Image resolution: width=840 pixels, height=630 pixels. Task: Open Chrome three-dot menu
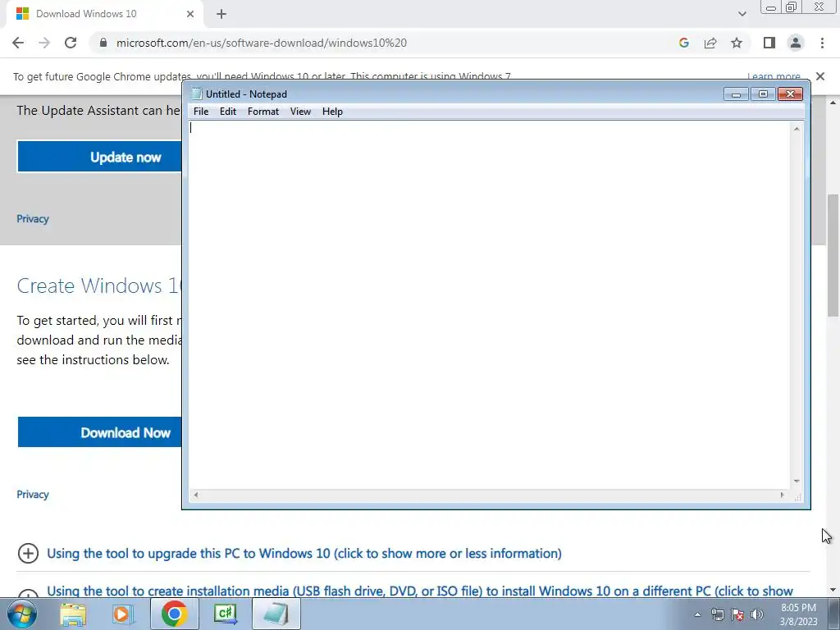[822, 43]
